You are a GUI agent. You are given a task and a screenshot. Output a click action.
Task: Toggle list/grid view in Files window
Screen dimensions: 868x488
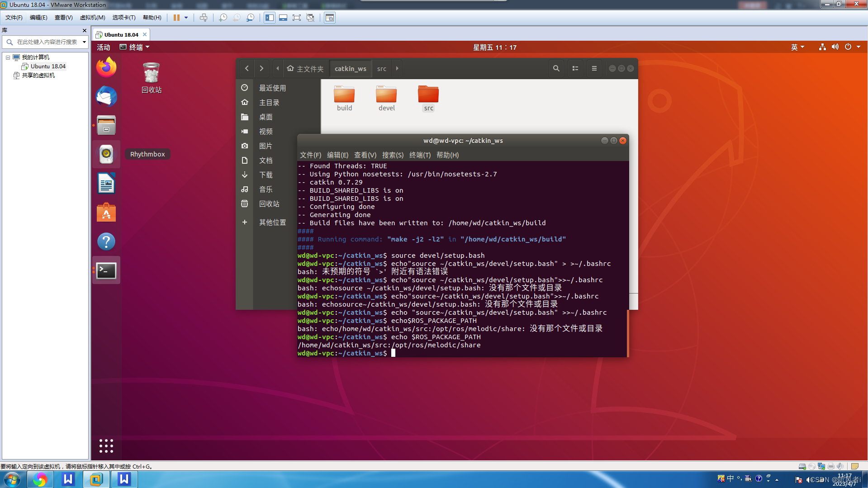(x=575, y=68)
